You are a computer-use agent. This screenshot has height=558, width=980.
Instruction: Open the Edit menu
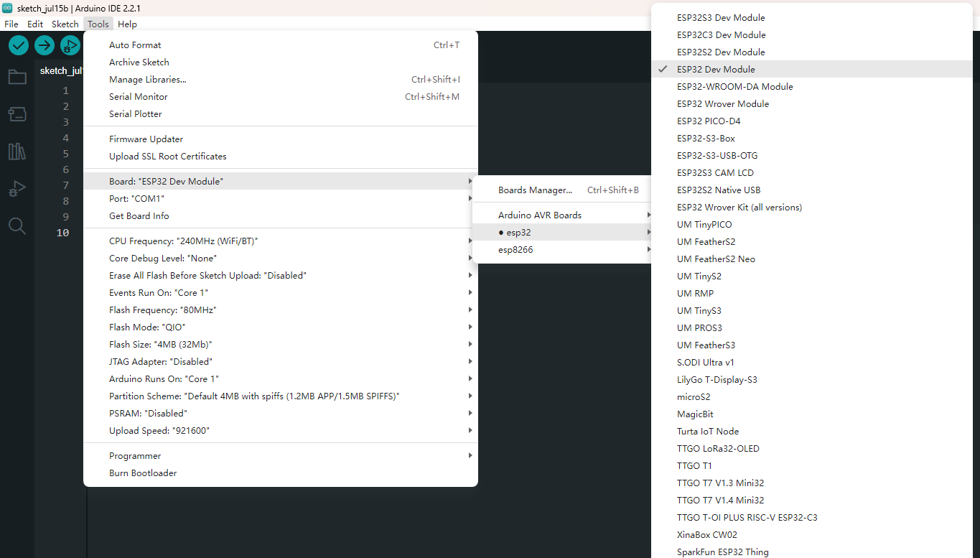pos(35,24)
